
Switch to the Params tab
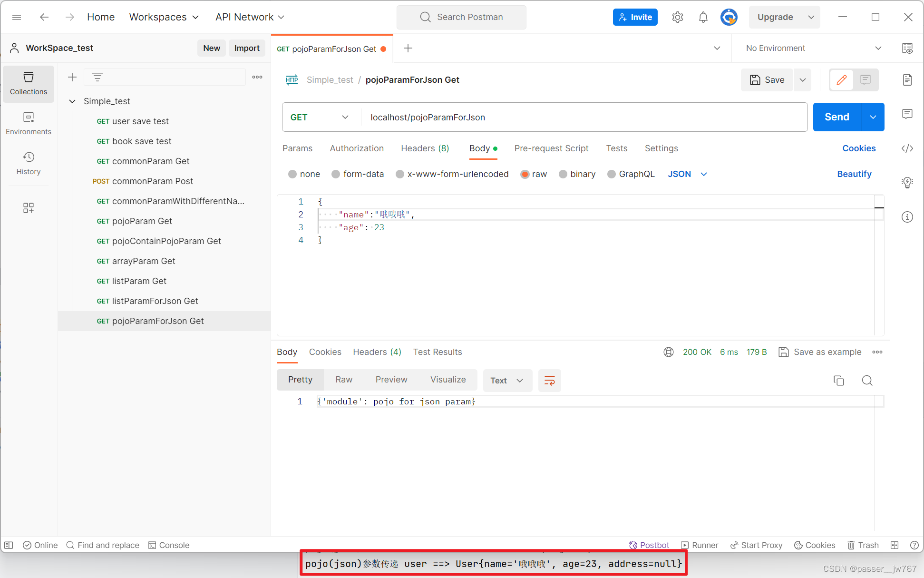pos(297,148)
